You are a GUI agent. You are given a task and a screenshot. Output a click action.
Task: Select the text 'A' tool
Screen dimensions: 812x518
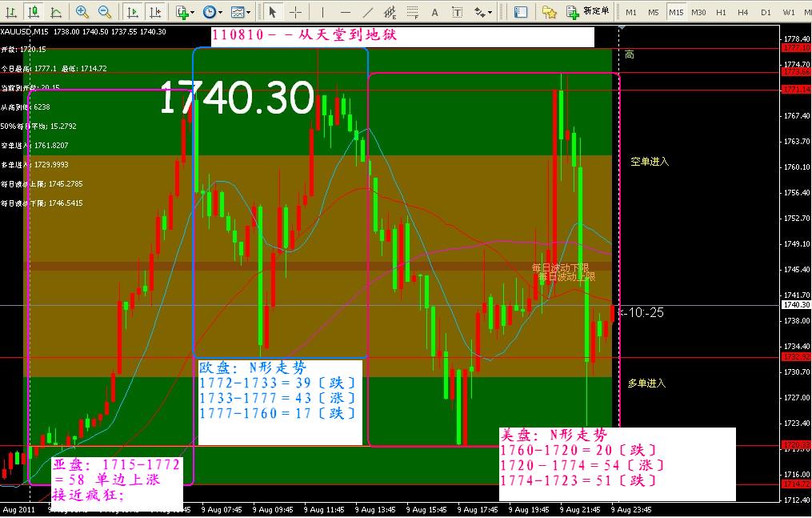pos(434,12)
